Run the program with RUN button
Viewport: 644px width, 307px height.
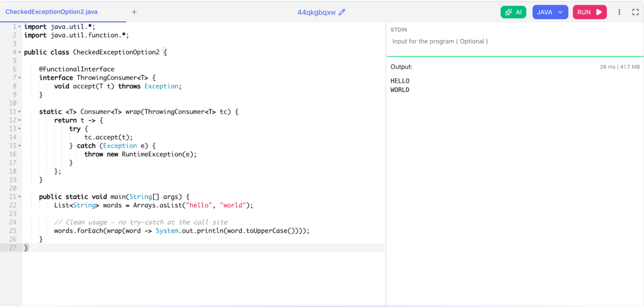(590, 12)
